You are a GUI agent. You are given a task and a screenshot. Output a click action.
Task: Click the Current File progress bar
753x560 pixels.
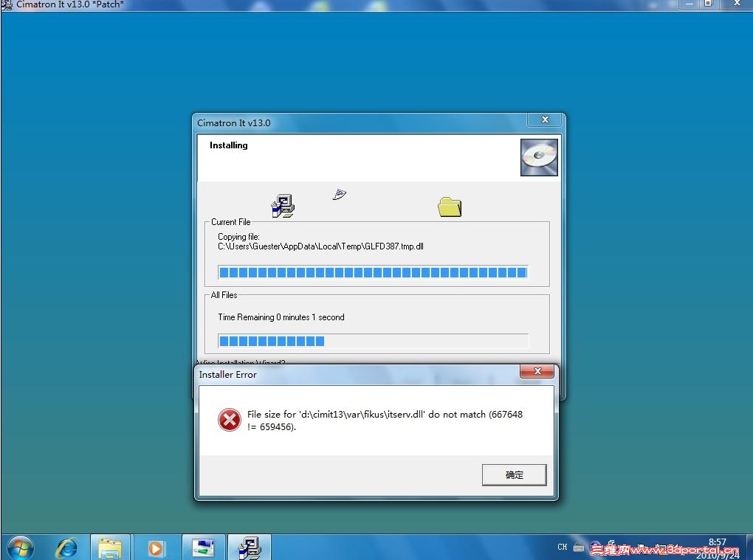point(373,272)
